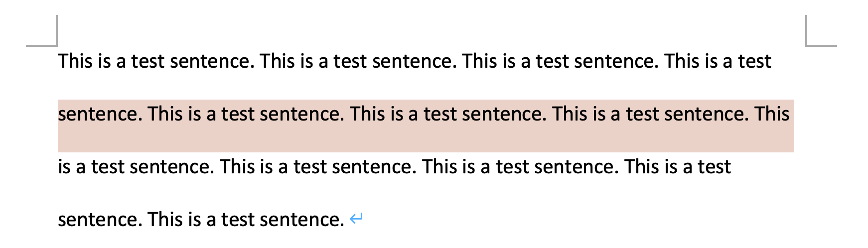Click the word "is" starting the third line
The image size is (868, 248).
65,167
